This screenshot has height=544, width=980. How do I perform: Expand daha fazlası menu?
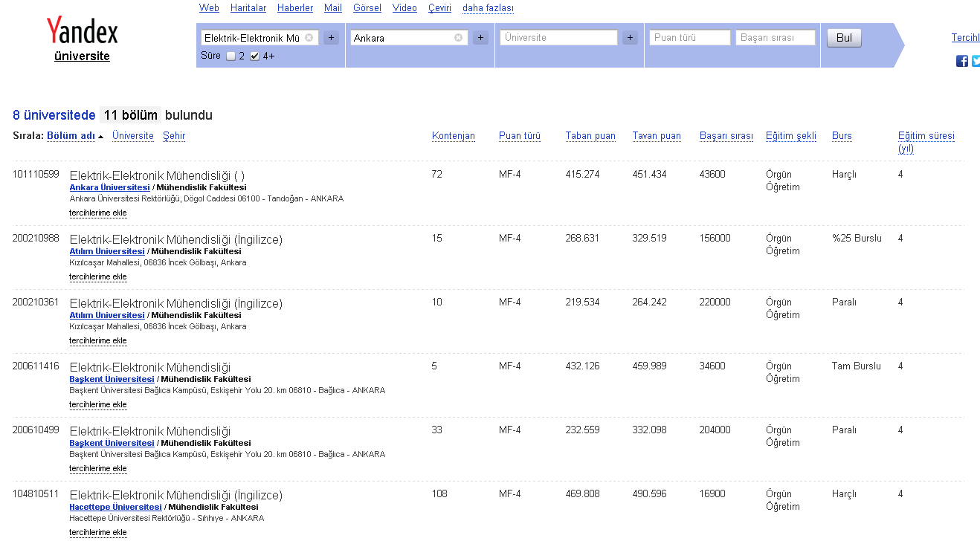pos(488,8)
